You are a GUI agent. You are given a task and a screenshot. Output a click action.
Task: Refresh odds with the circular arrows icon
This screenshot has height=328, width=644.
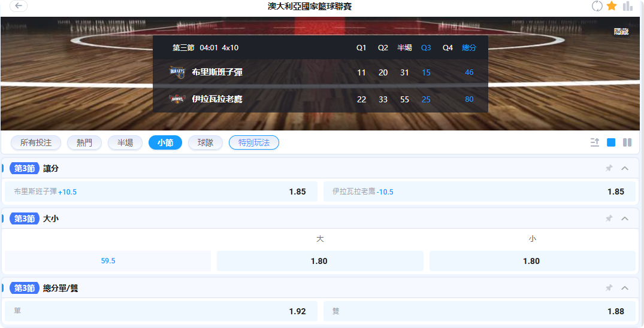[597, 6]
